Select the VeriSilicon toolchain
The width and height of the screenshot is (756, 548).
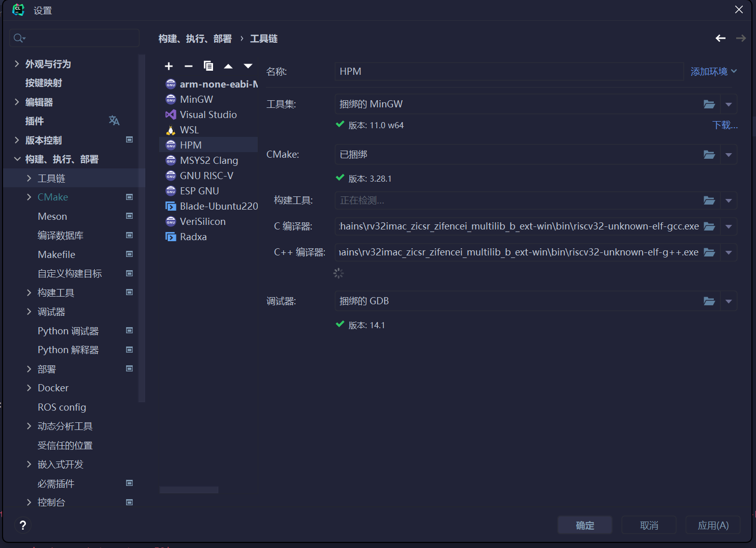[208, 221]
